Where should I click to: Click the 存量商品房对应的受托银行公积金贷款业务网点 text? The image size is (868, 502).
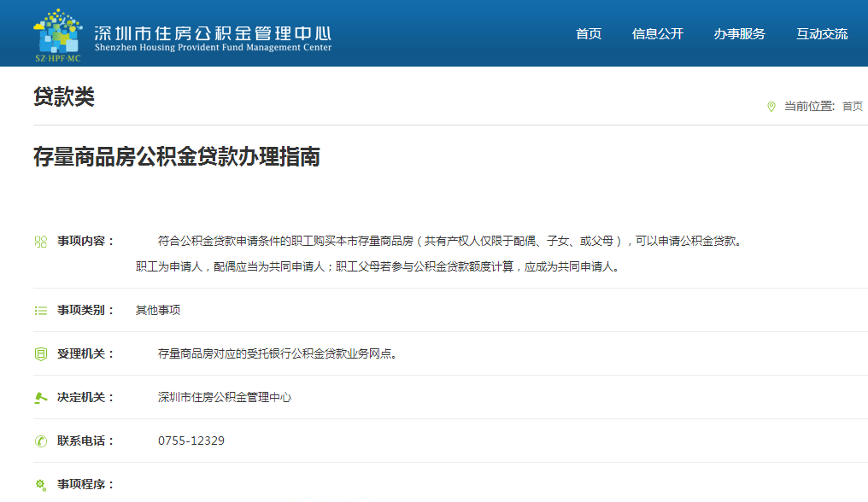pos(278,353)
